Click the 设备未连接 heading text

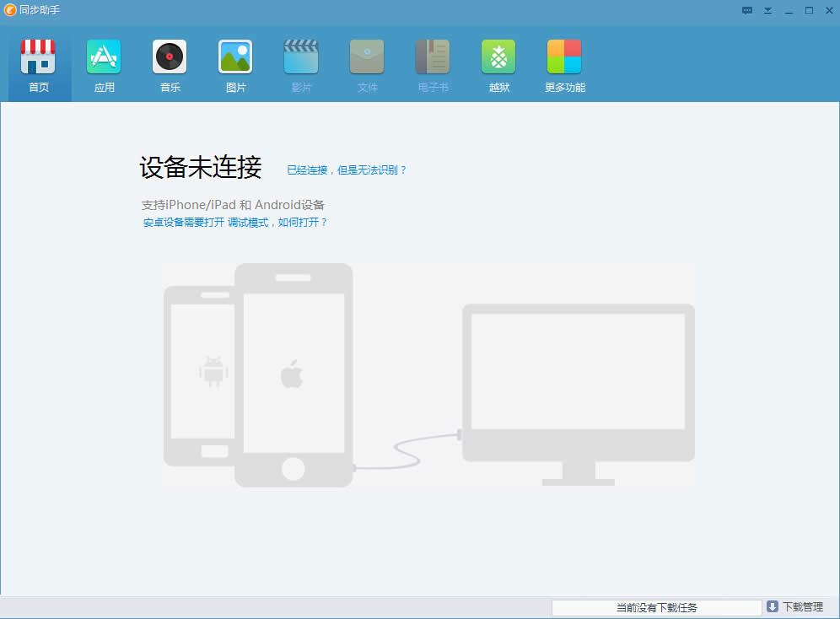pyautogui.click(x=201, y=167)
